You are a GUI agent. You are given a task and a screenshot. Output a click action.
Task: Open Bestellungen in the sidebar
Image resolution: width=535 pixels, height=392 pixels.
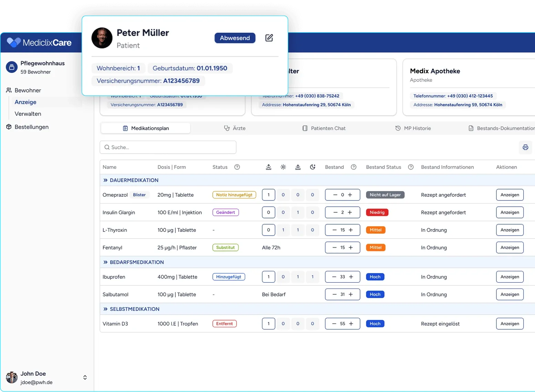pos(31,127)
